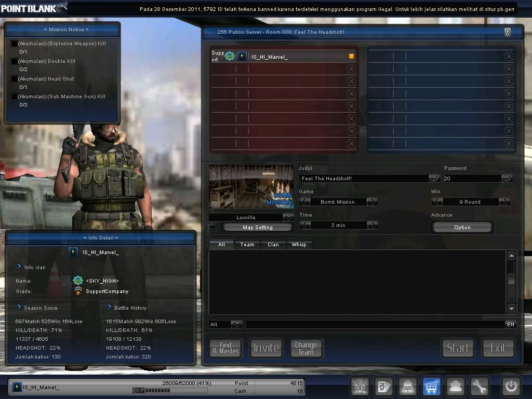Image resolution: width=532 pixels, height=399 pixels.
Task: Expand the Info clan arrow
Action: (x=19, y=267)
